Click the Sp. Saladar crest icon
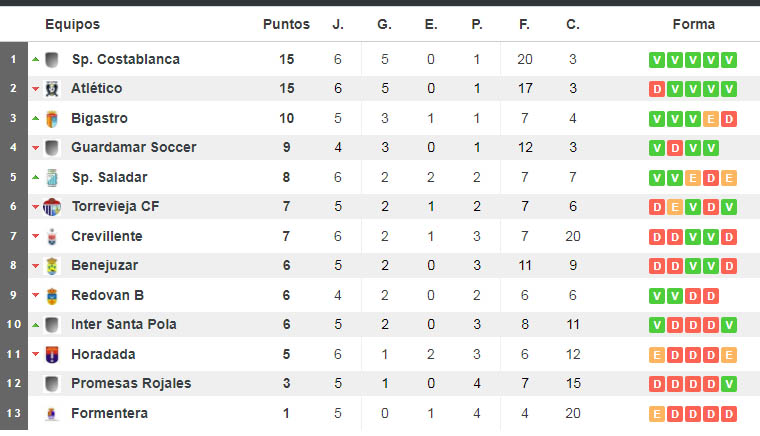Viewport: 760px width, 436px height. coord(52,178)
